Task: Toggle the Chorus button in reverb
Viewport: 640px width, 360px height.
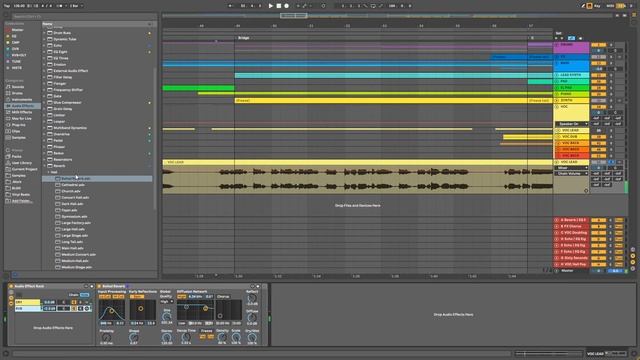Action: click(x=223, y=297)
